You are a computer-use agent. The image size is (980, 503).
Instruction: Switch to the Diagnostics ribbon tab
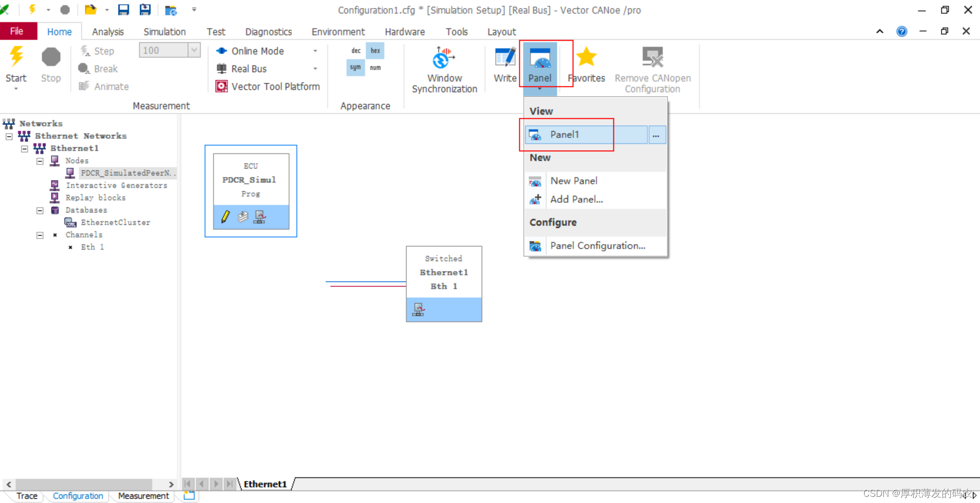point(268,32)
